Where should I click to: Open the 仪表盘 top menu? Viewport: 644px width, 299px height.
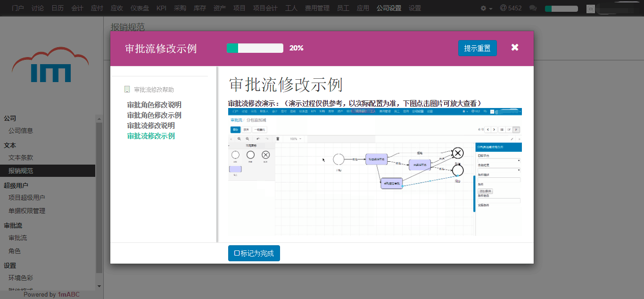[140, 8]
